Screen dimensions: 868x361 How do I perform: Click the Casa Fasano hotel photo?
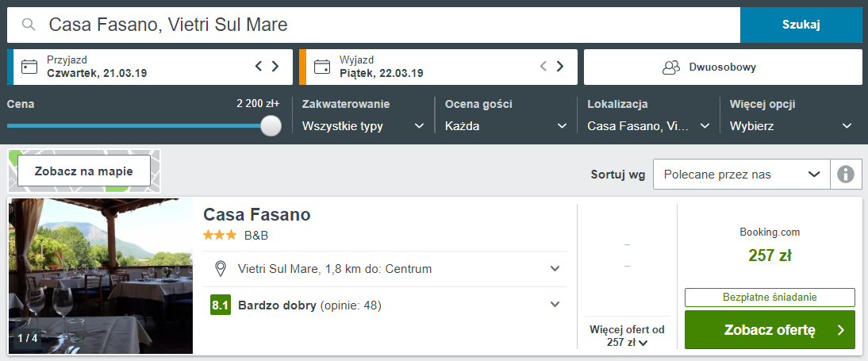101,276
